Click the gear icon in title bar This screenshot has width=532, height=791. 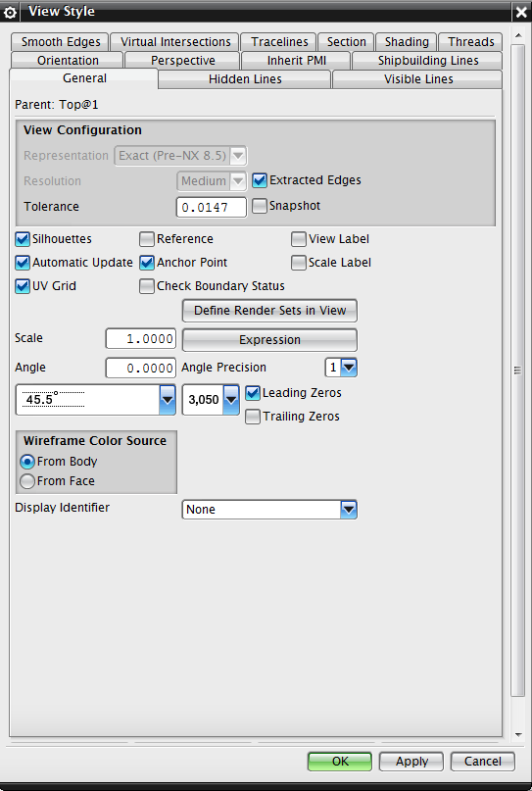tap(10, 12)
